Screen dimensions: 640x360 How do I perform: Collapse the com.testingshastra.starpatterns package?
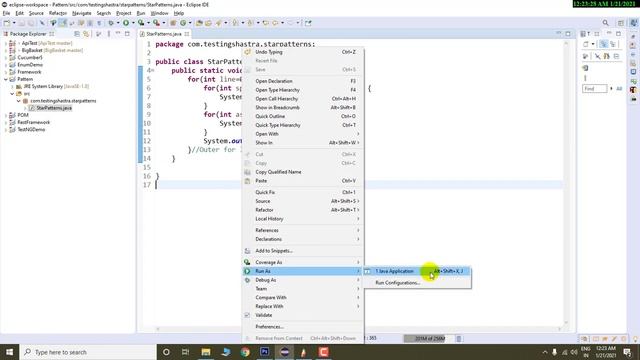pyautogui.click(x=19, y=101)
